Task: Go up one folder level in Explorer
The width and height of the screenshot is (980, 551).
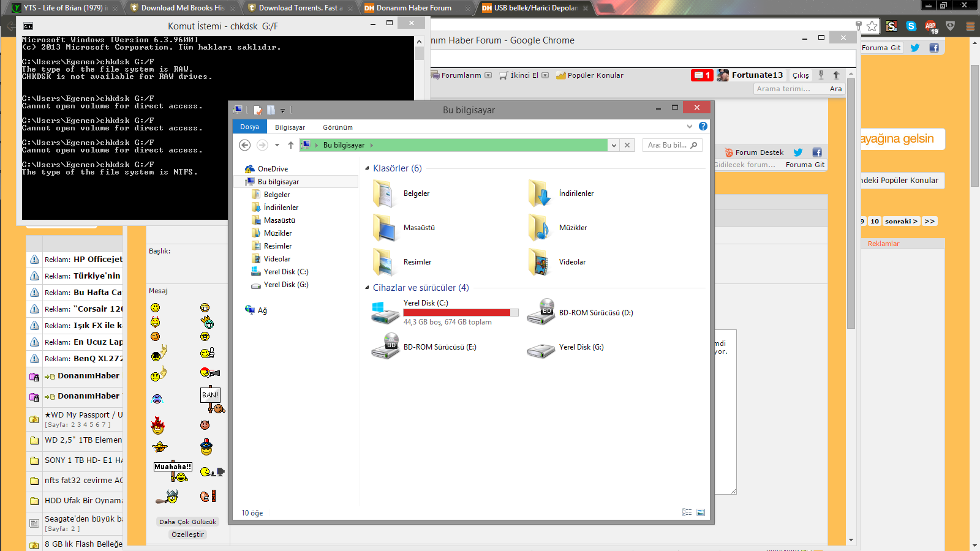Action: tap(291, 145)
